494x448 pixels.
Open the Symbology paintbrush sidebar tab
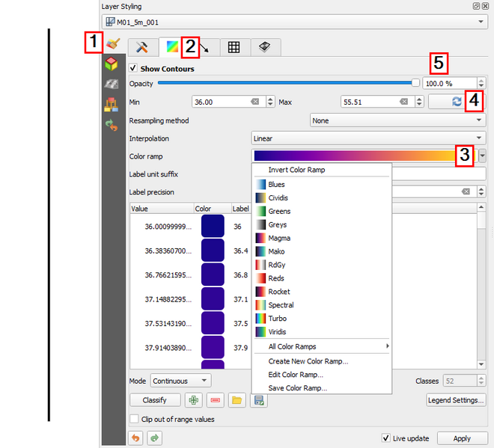coord(113,44)
